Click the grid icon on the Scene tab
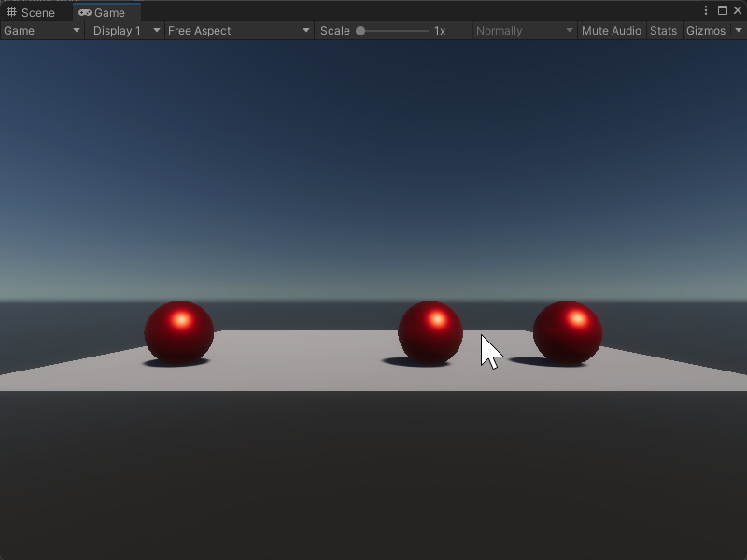This screenshot has height=560, width=747. [x=13, y=12]
